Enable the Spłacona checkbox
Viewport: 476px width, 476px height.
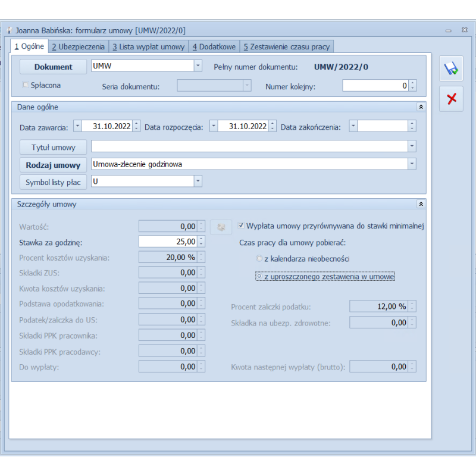tap(25, 85)
